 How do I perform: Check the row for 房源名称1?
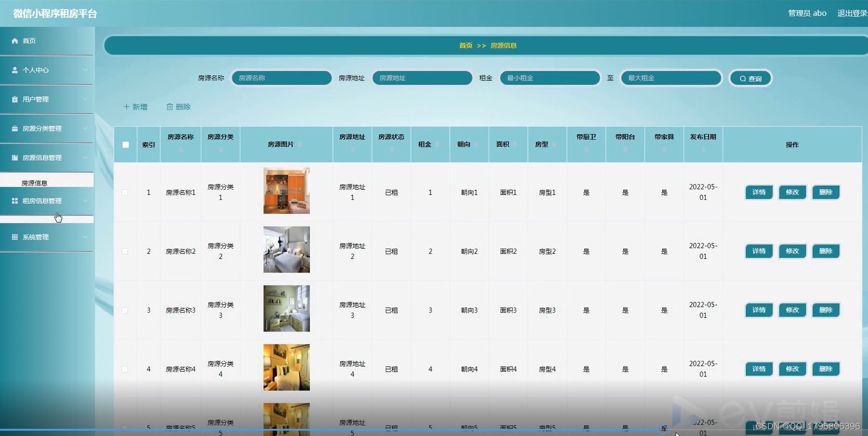click(125, 192)
